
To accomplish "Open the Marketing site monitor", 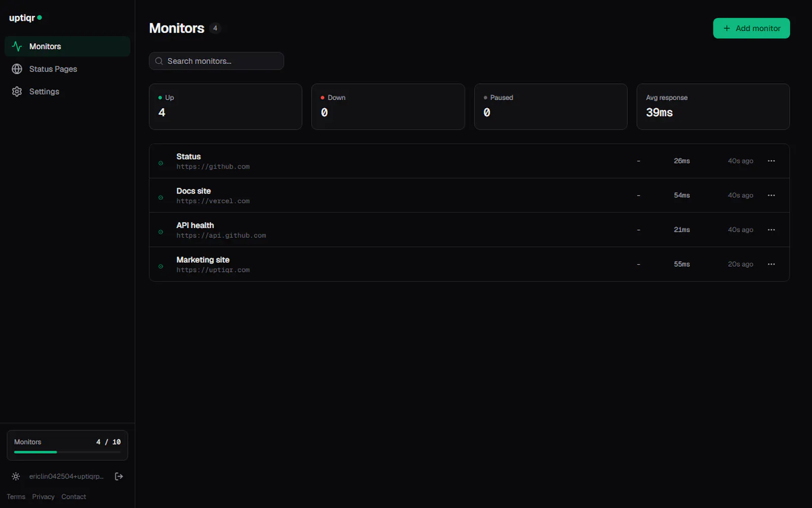I will 469,265.
